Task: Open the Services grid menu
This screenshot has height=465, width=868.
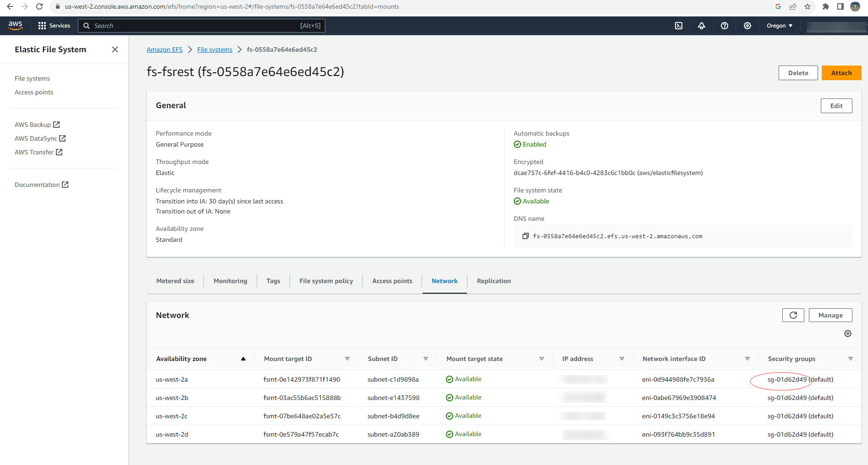Action: (54, 26)
